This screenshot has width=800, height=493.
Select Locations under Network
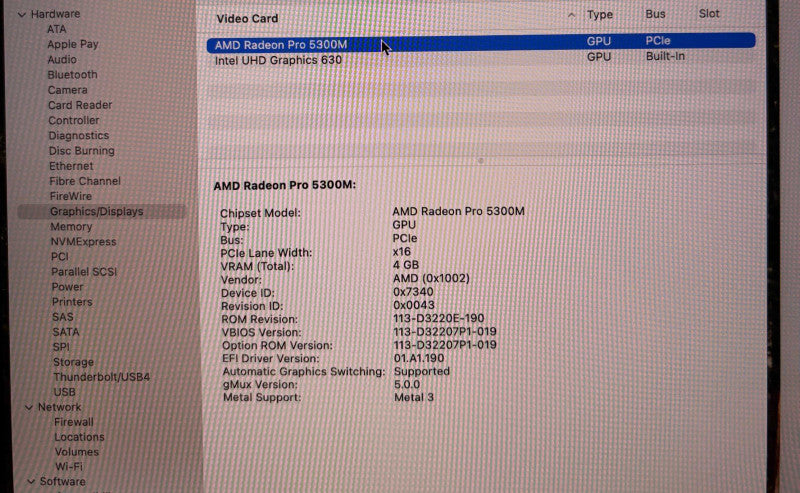[79, 437]
